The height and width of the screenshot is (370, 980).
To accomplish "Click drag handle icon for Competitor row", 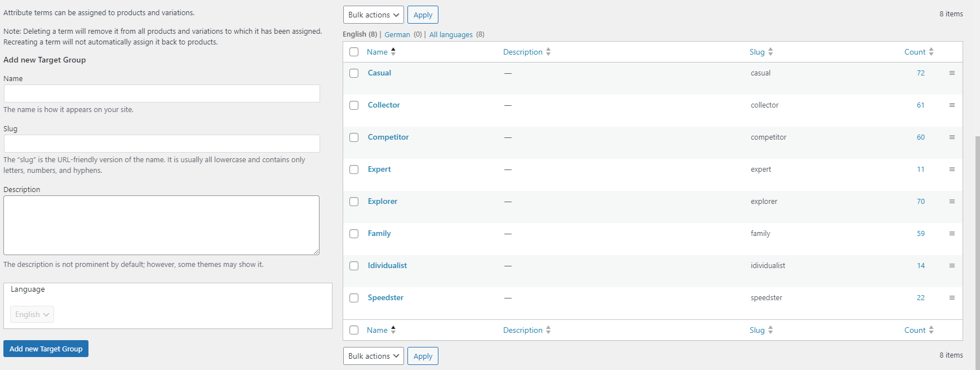I will point(952,137).
